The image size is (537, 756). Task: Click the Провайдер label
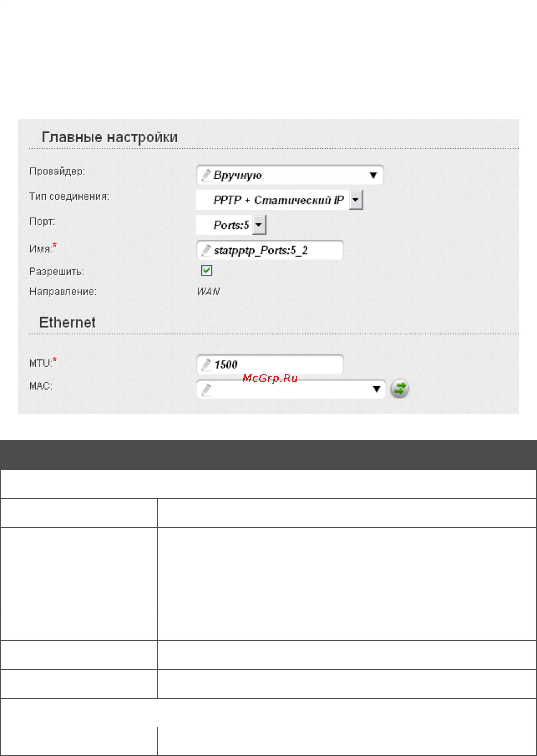tap(57, 171)
